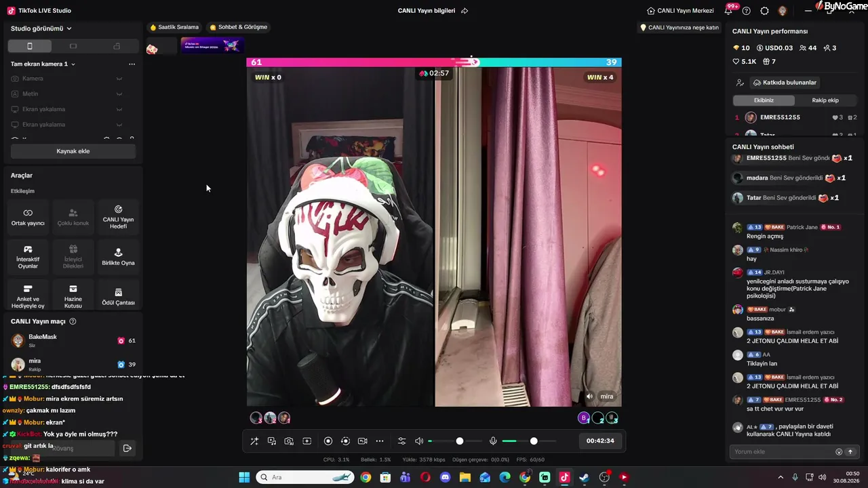Select the Metin source row

73,94
